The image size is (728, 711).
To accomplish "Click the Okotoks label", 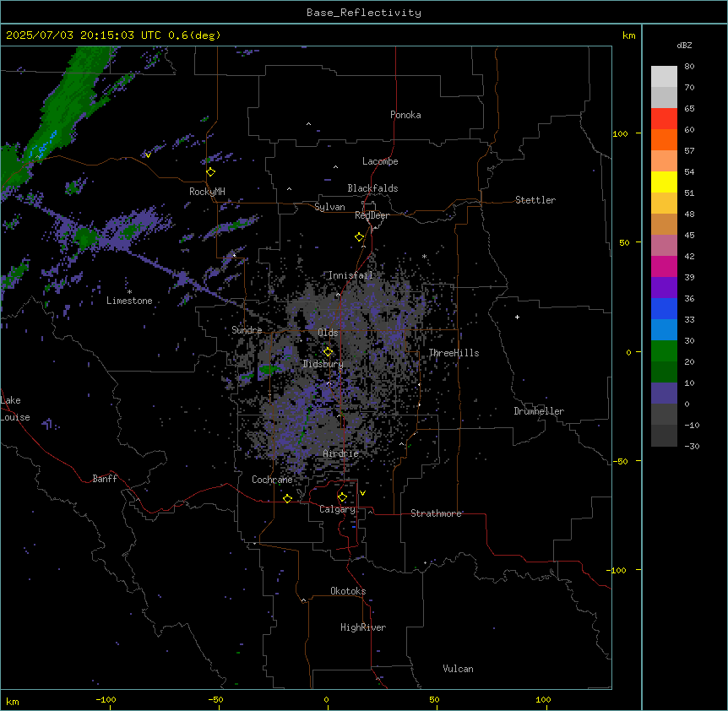I will click(348, 591).
